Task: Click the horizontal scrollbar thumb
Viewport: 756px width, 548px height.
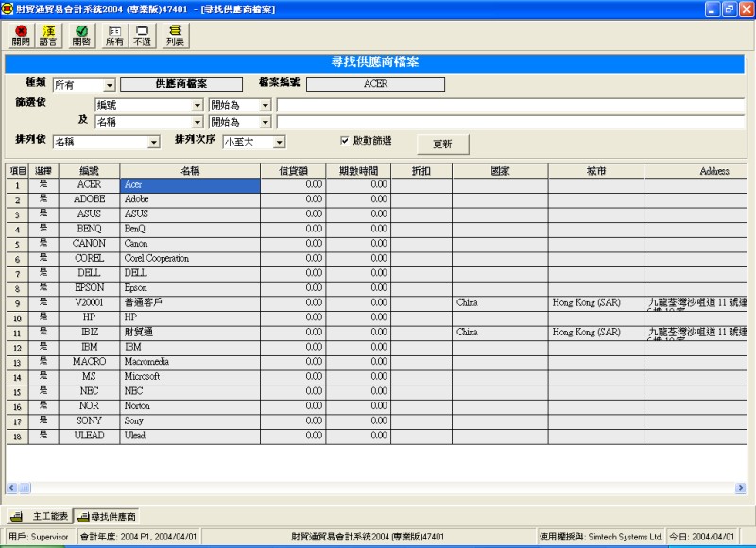Action: pos(25,488)
